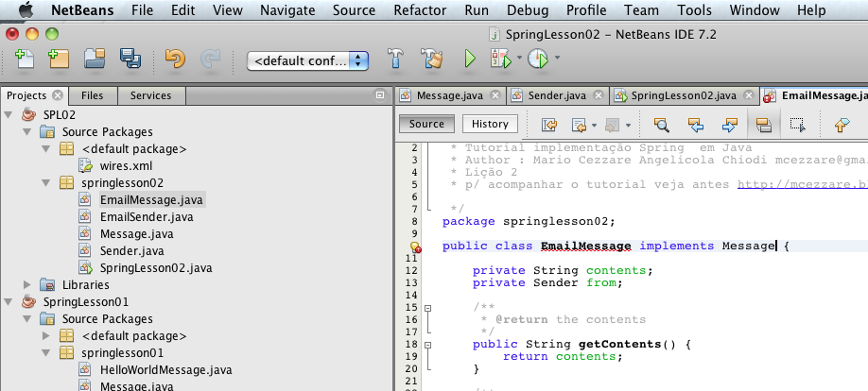
Task: Collapse the springlesson02 package node
Action: pyautogui.click(x=46, y=183)
